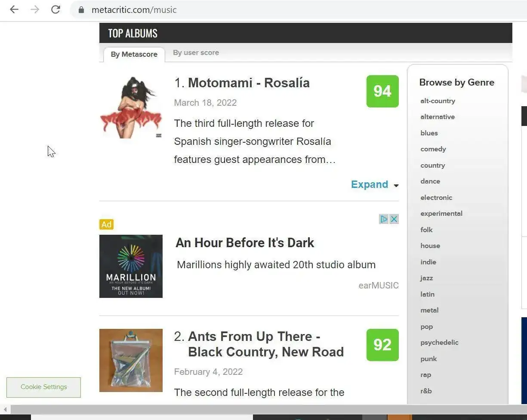527x420 pixels.
Task: Browse the r&b genre
Action: (x=426, y=391)
